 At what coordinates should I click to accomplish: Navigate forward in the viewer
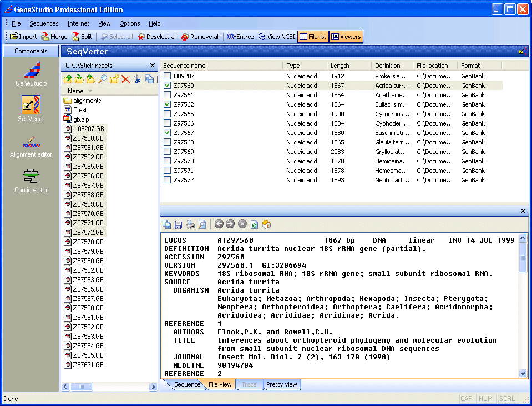point(230,224)
